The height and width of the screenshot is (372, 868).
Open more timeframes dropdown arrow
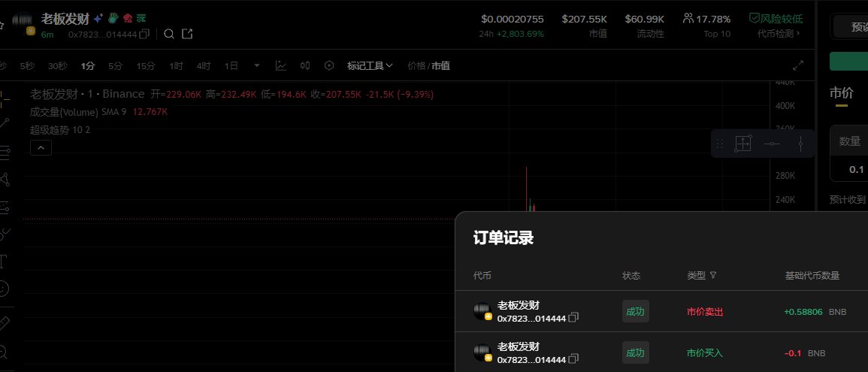257,66
